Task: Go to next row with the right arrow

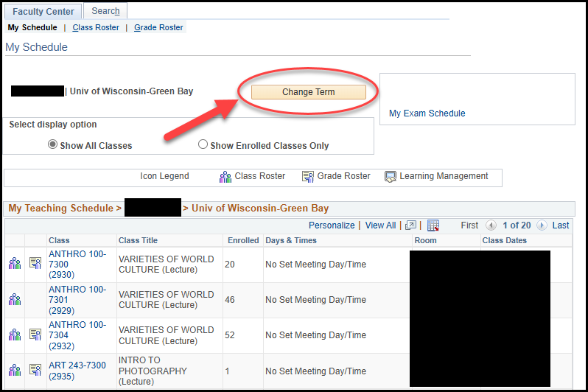Action: pos(542,225)
